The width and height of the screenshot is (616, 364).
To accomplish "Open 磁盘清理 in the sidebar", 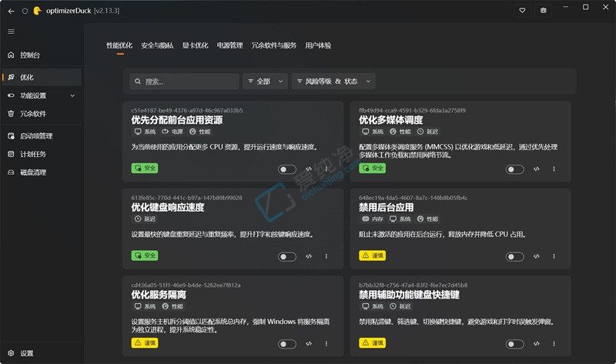I will click(x=41, y=172).
